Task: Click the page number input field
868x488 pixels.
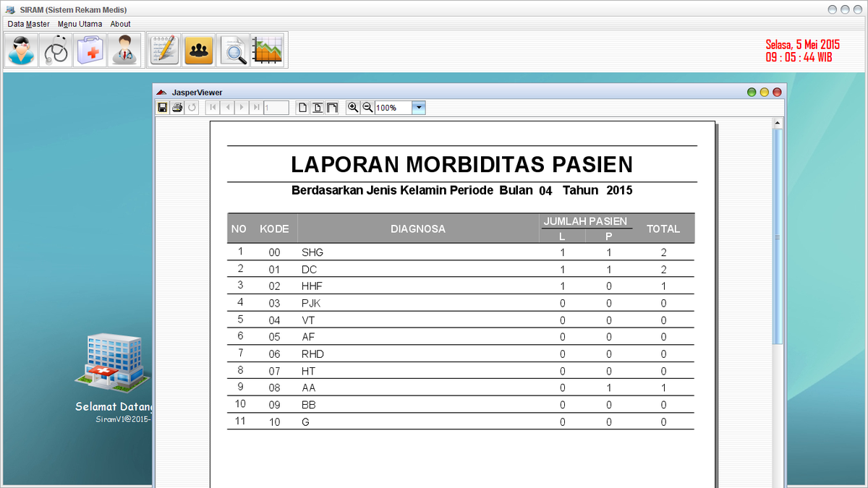Action: coord(276,108)
